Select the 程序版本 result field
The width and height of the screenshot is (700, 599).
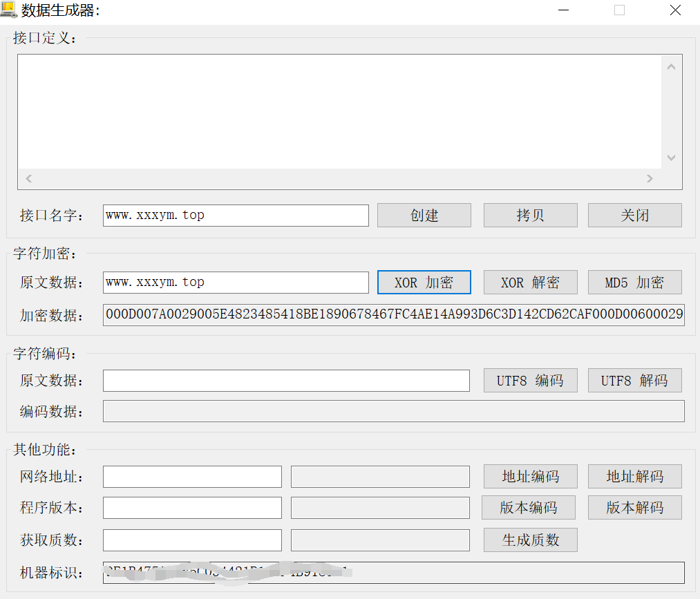(380, 508)
